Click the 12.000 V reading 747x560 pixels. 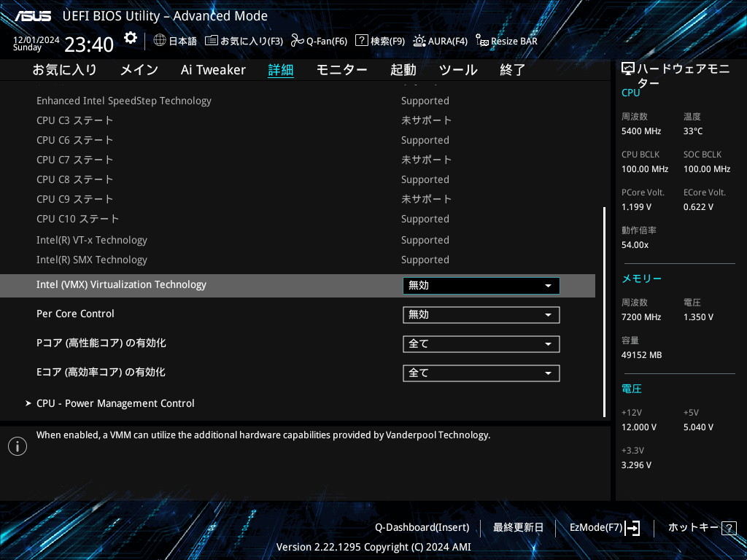639,427
